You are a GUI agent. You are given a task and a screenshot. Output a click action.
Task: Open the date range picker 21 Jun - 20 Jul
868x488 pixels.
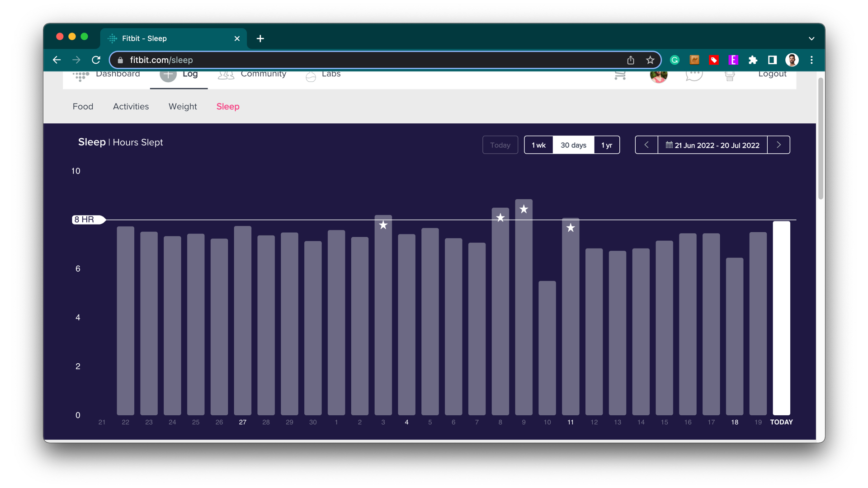(712, 145)
